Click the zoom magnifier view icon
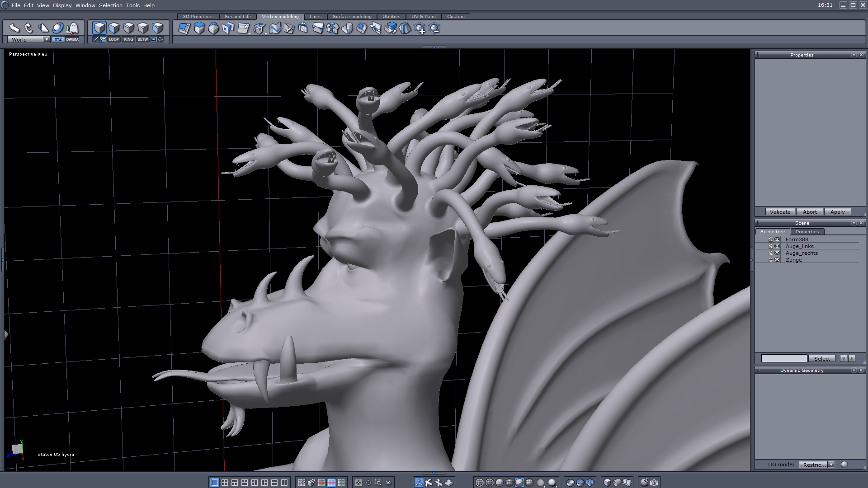 tap(378, 483)
